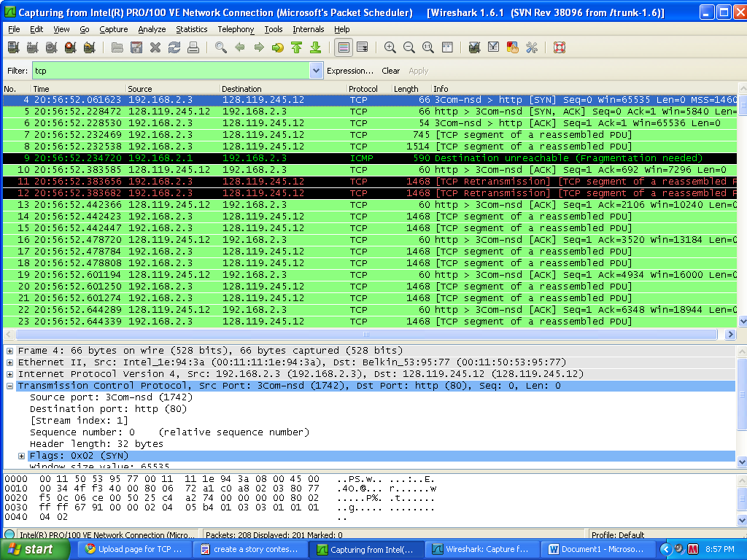This screenshot has width=747, height=560.
Task: Edit coloring rules icon
Action: [x=513, y=47]
